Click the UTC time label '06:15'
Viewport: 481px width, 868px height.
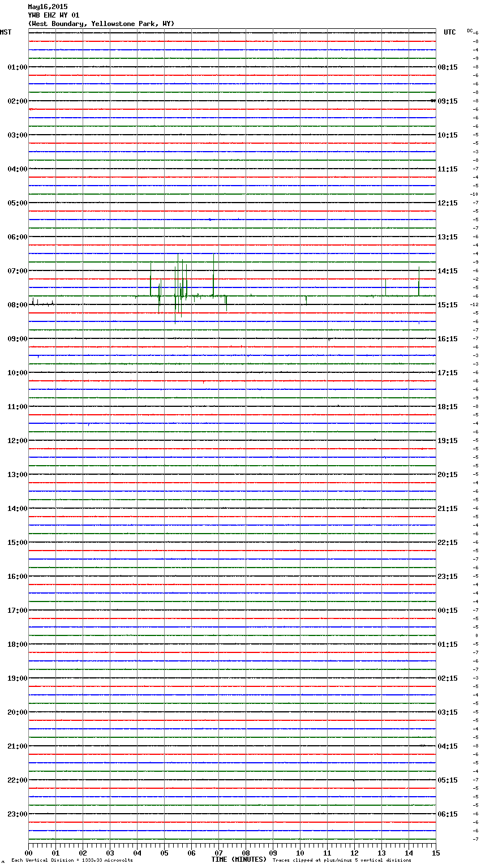448,814
